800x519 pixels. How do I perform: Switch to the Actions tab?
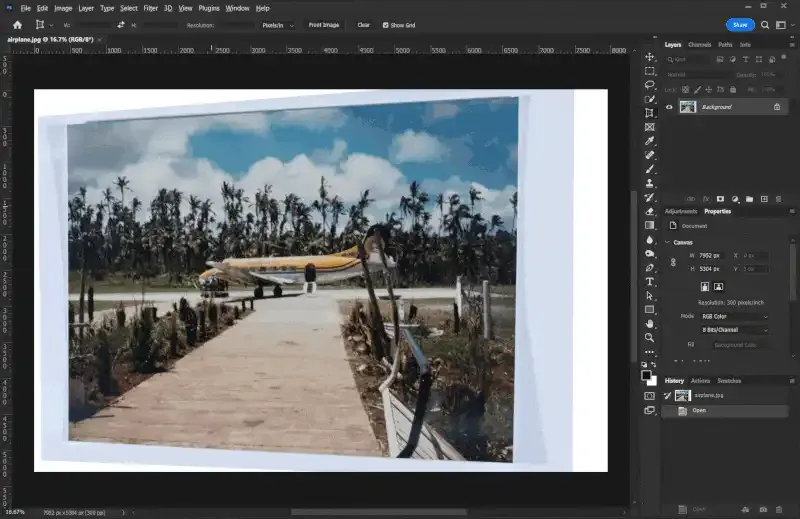700,381
